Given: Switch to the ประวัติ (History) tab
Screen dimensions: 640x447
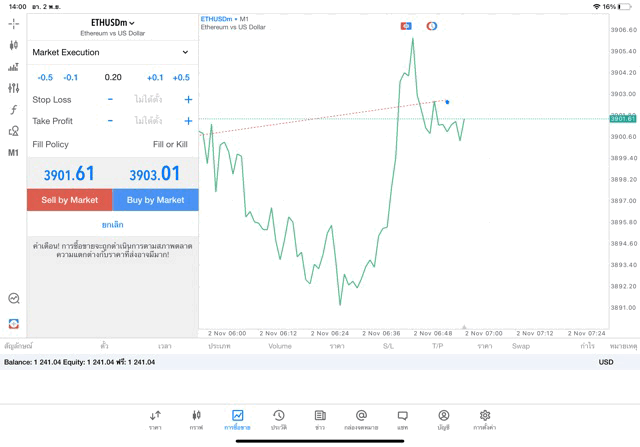Looking at the screenshot, I should coord(279,419).
